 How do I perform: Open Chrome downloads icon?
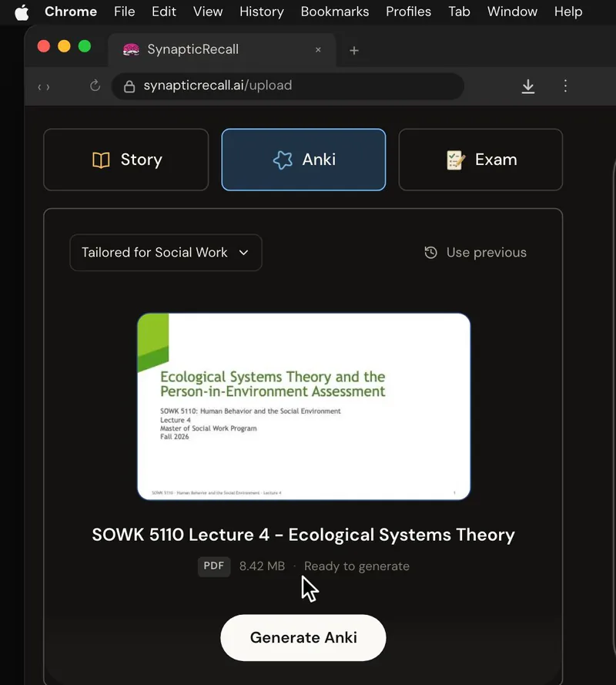(x=527, y=86)
